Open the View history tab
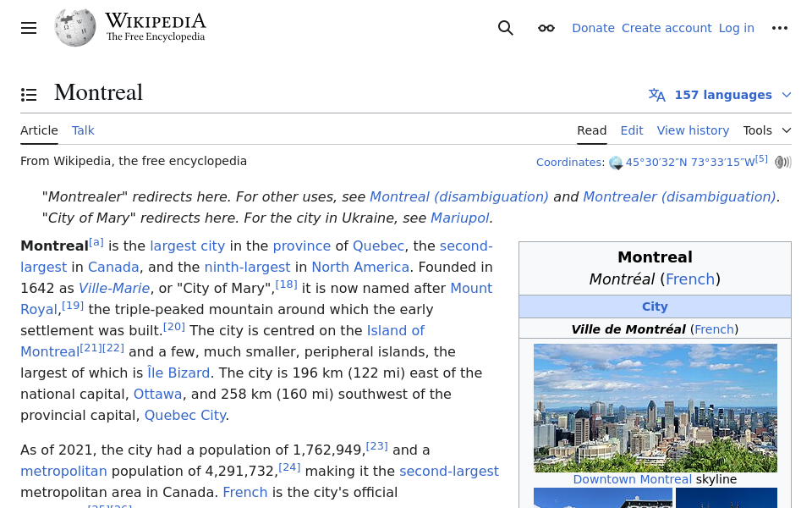The height and width of the screenshot is (508, 812). click(693, 130)
